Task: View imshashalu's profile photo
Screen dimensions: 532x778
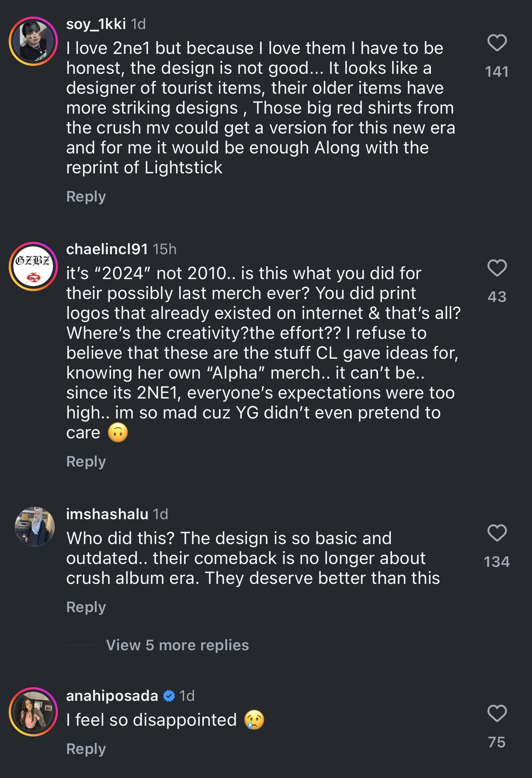Action: pyautogui.click(x=34, y=526)
